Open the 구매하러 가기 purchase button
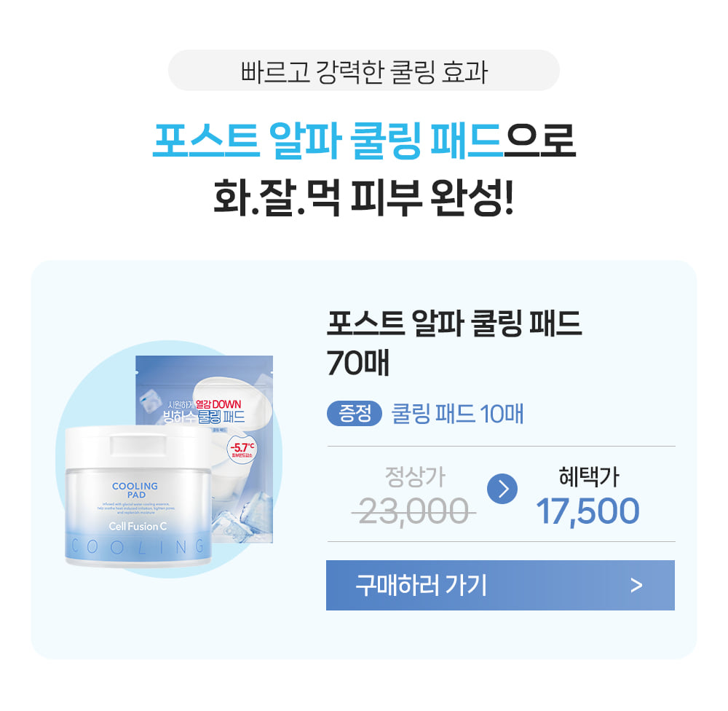Image resolution: width=728 pixels, height=711 pixels. point(500,585)
